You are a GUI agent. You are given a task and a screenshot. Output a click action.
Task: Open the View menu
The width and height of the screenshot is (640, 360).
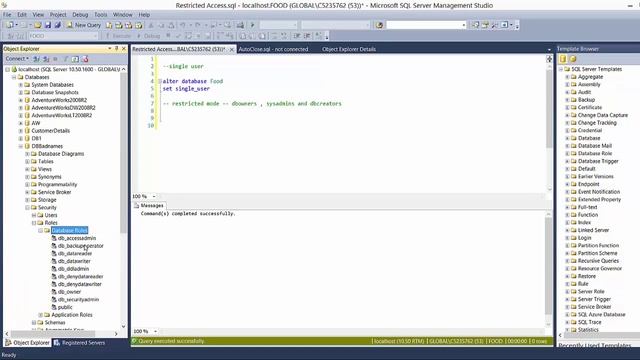[x=38, y=15]
